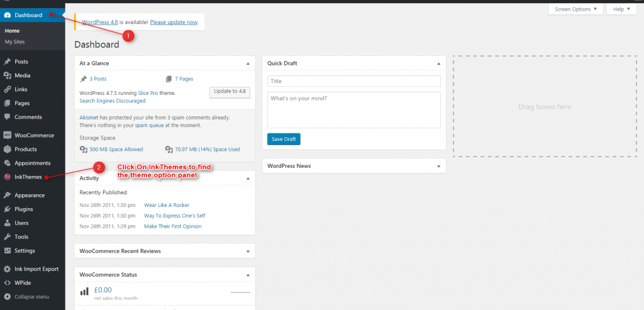644x310 pixels.
Task: Click the 'Please update now' link
Action: click(x=174, y=22)
